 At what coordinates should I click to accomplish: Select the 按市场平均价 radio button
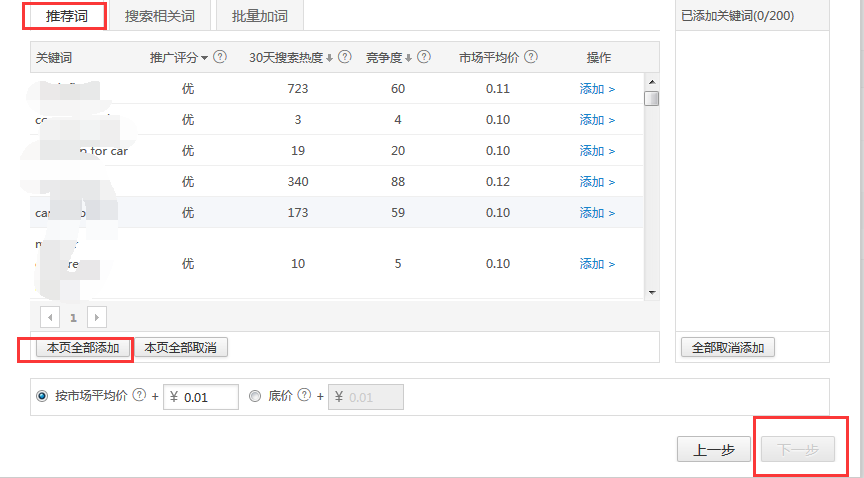pos(42,396)
